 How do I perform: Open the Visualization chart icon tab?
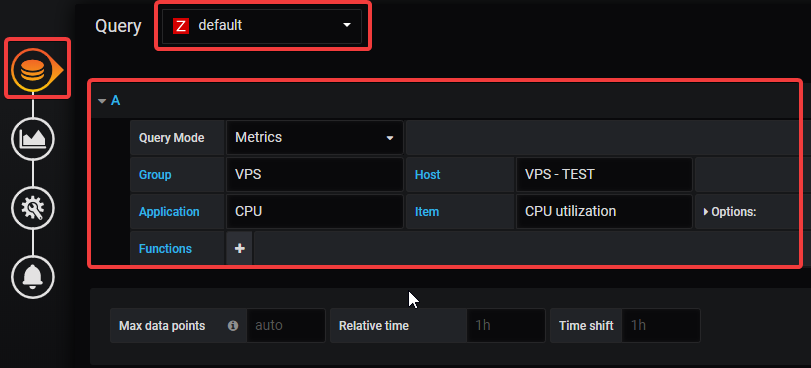point(33,139)
